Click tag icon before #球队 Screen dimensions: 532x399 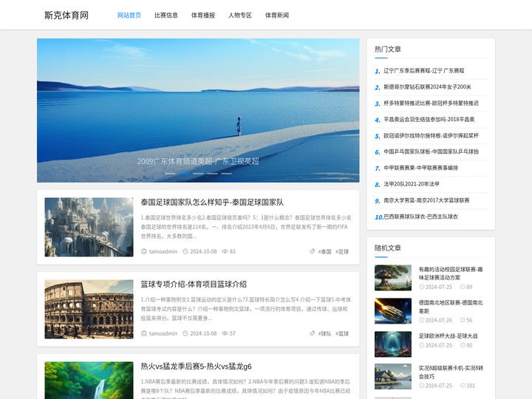coord(312,333)
